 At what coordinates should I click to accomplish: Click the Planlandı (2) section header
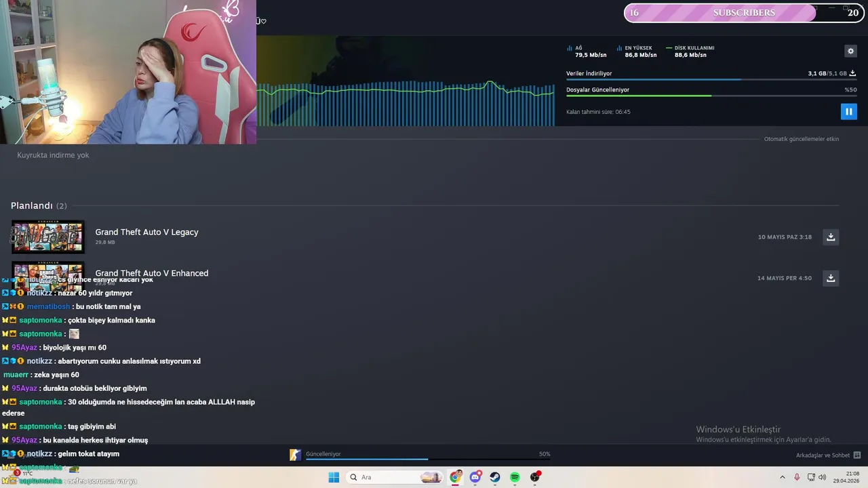(39, 205)
